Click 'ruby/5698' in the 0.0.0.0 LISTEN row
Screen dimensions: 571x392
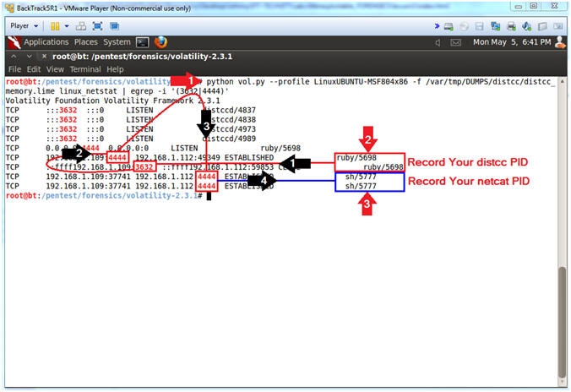280,148
